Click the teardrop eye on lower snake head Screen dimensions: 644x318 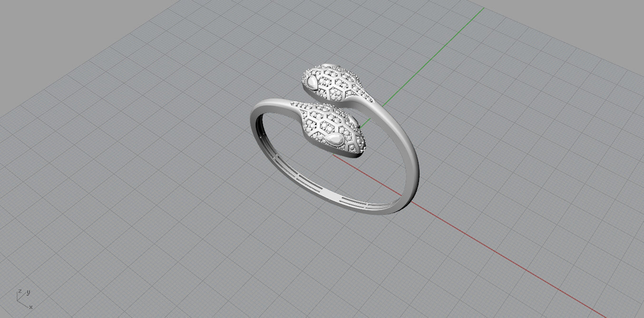pyautogui.click(x=335, y=139)
